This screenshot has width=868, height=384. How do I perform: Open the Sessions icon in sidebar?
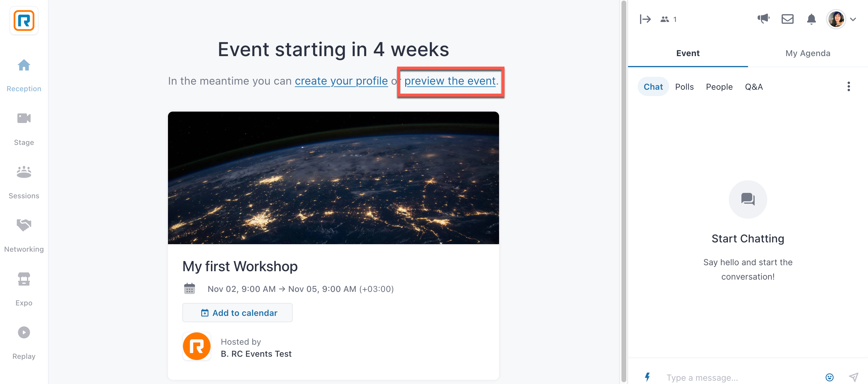click(x=24, y=172)
